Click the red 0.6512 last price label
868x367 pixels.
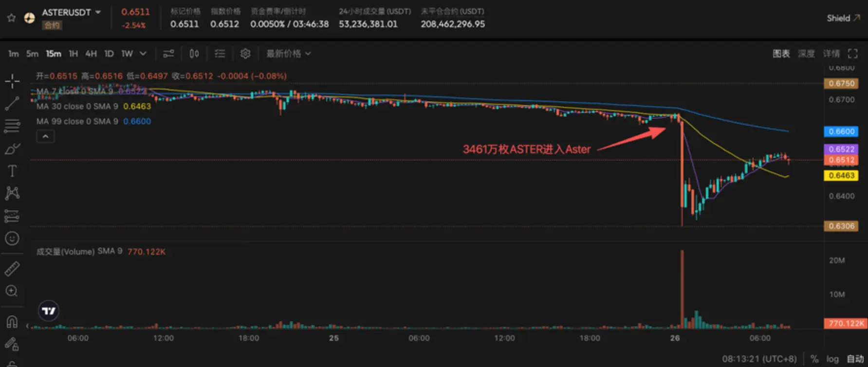pos(841,160)
